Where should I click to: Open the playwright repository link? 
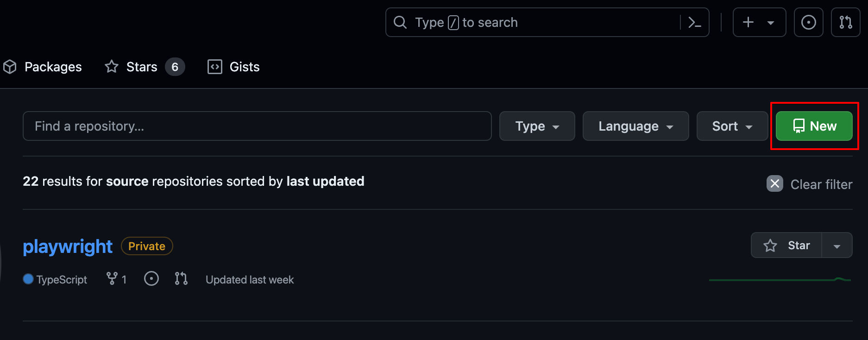tap(68, 246)
